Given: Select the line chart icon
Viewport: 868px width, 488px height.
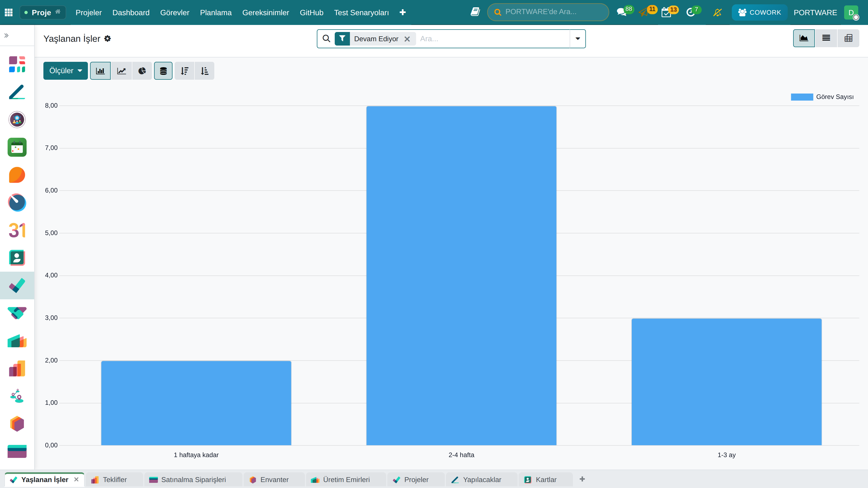Looking at the screenshot, I should pyautogui.click(x=121, y=71).
